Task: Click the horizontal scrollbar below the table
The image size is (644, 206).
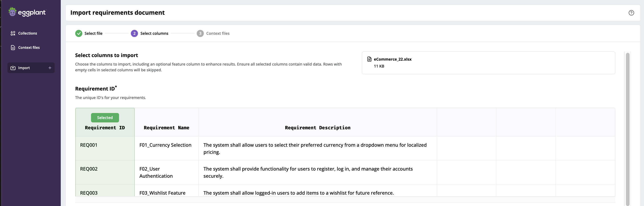Action: (x=345, y=200)
